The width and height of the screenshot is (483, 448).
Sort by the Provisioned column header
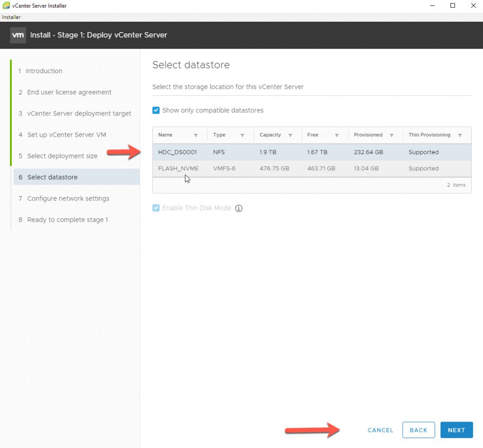368,135
